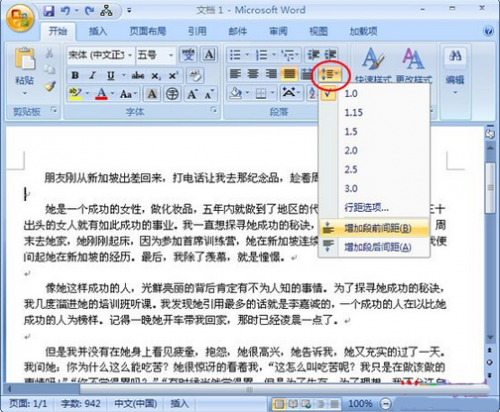This screenshot has height=412, width=500.
Task: Click the Office button orb
Action: pyautogui.click(x=20, y=17)
